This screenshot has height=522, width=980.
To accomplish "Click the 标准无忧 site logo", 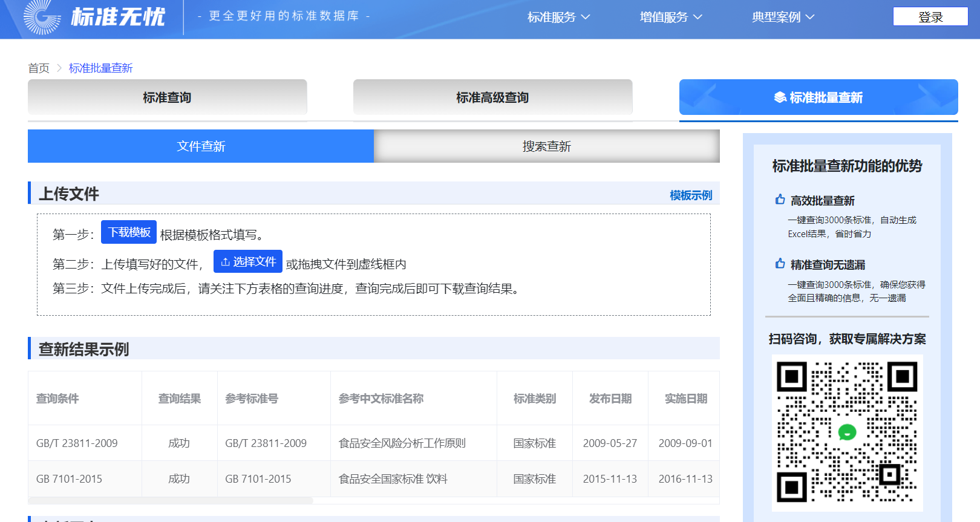I will (x=94, y=17).
